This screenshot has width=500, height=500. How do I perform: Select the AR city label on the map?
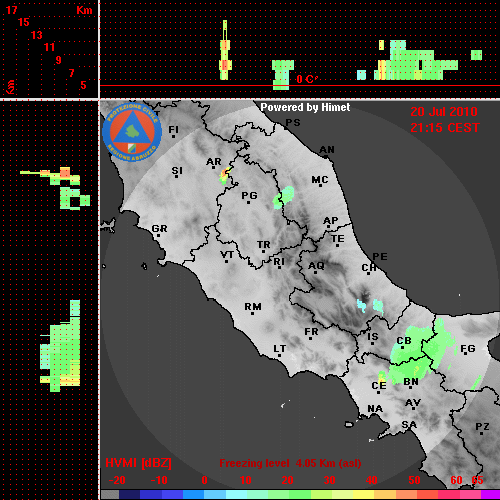[x=214, y=162]
